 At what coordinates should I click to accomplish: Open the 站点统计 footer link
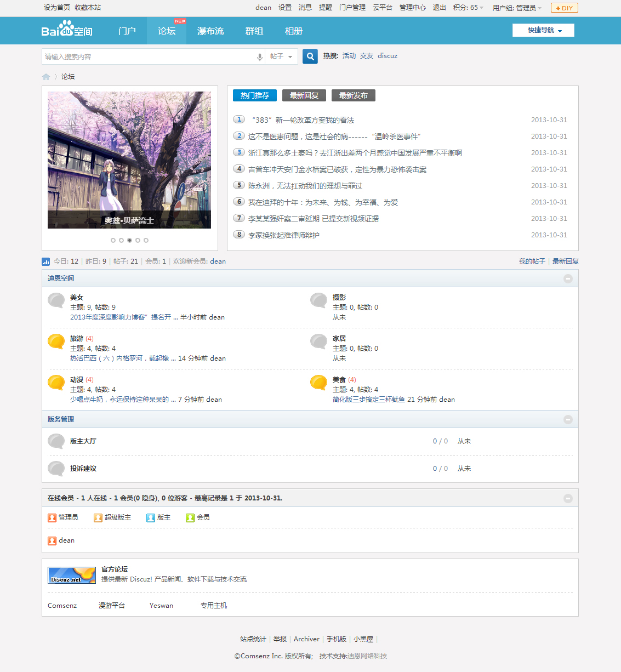[253, 639]
